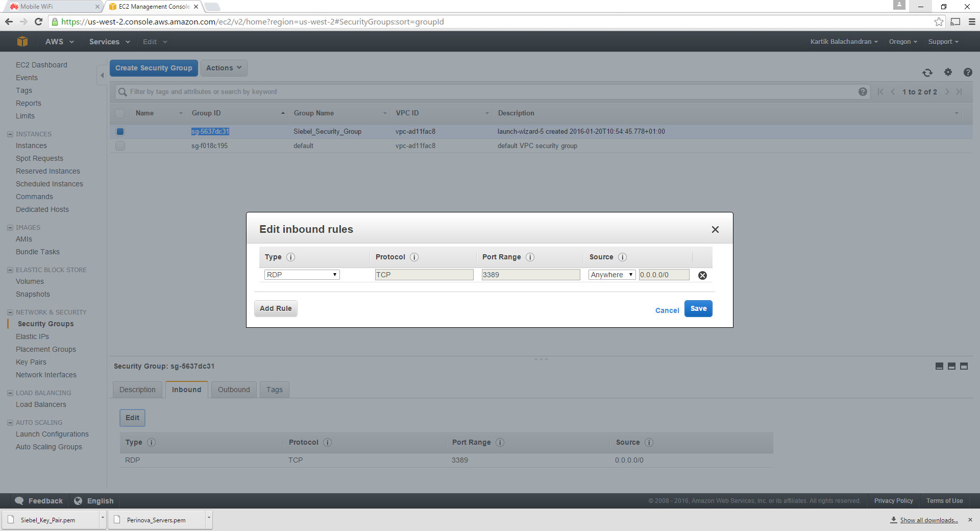This screenshot has height=531, width=980.
Task: Open the Chrome menu icon
Action: [x=972, y=21]
